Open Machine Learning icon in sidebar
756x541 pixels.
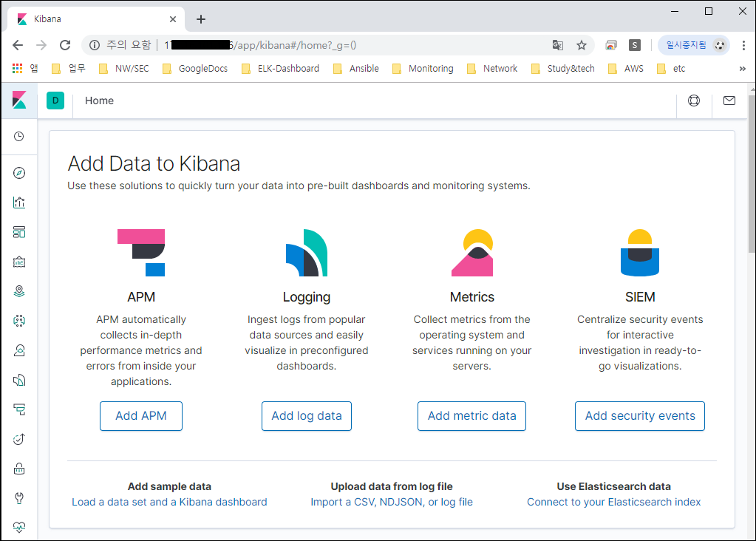pos(18,321)
